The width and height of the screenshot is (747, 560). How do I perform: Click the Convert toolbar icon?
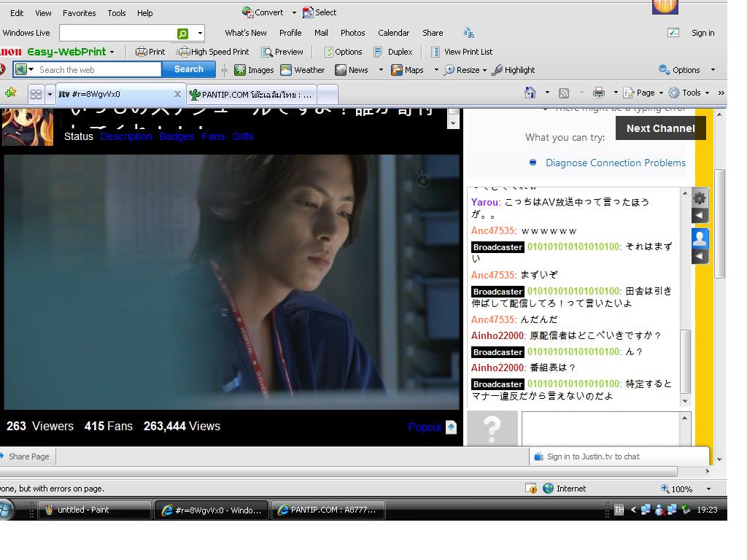click(x=247, y=12)
